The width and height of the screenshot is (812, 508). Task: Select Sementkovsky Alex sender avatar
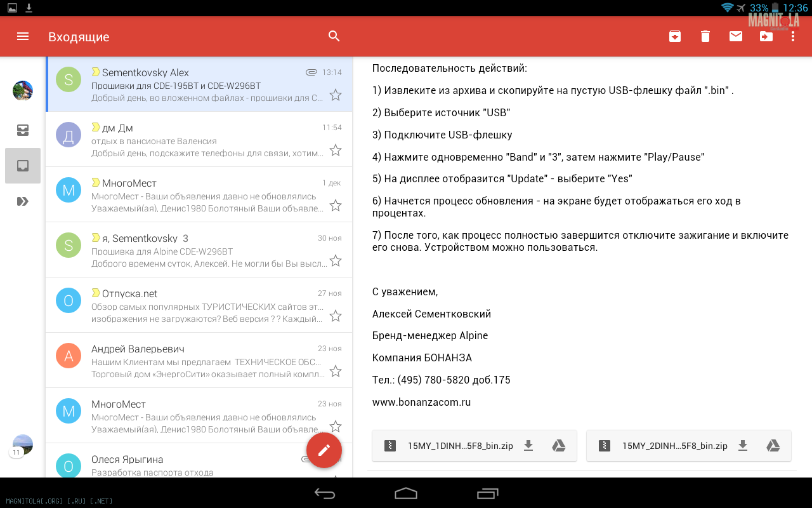[x=69, y=79]
